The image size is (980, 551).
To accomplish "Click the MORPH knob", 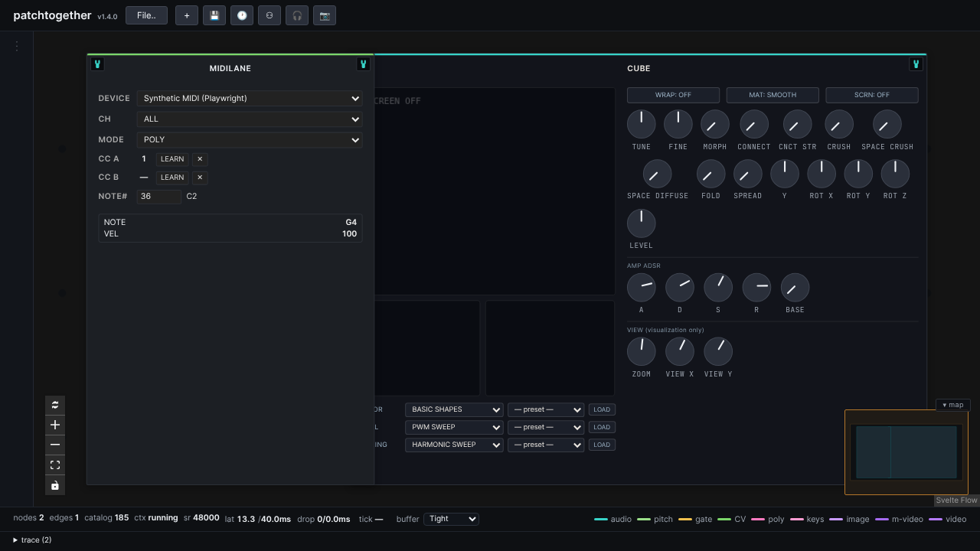I will 715,124.
